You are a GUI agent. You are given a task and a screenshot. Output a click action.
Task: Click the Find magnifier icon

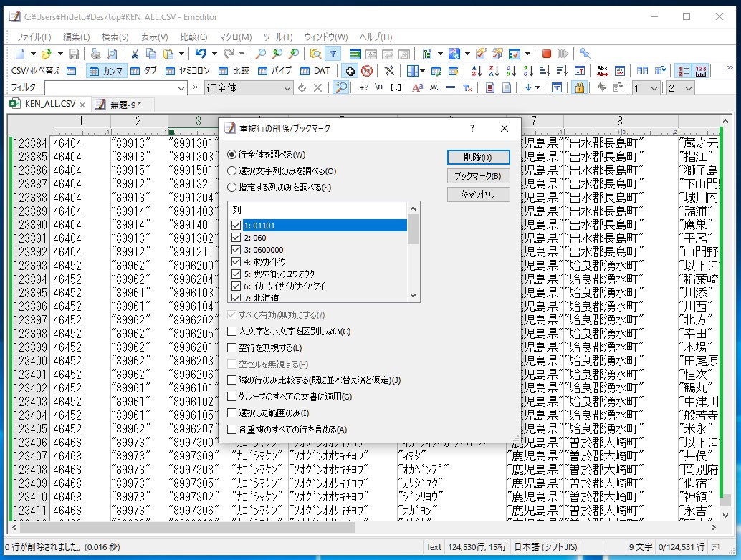pyautogui.click(x=260, y=54)
